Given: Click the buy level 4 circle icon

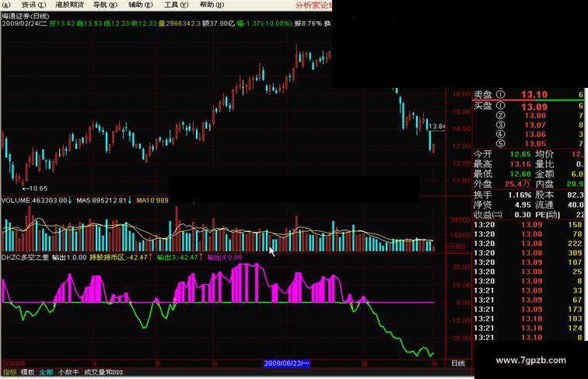Looking at the screenshot, I should [x=500, y=135].
